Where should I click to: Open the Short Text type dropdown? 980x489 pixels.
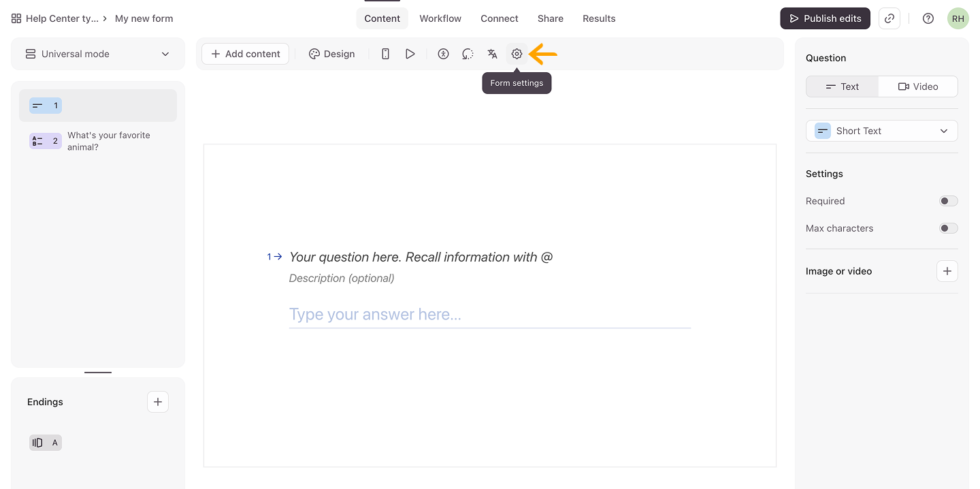click(x=881, y=131)
